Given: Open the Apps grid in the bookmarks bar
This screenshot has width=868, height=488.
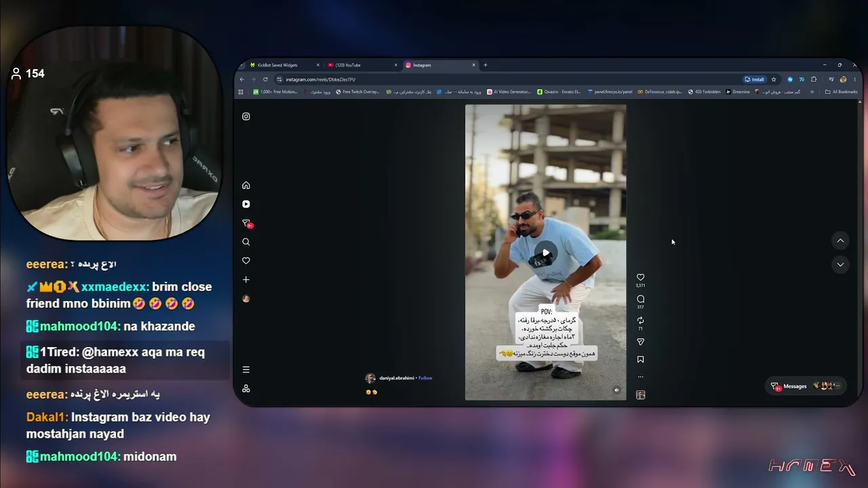Looking at the screenshot, I should (x=241, y=92).
